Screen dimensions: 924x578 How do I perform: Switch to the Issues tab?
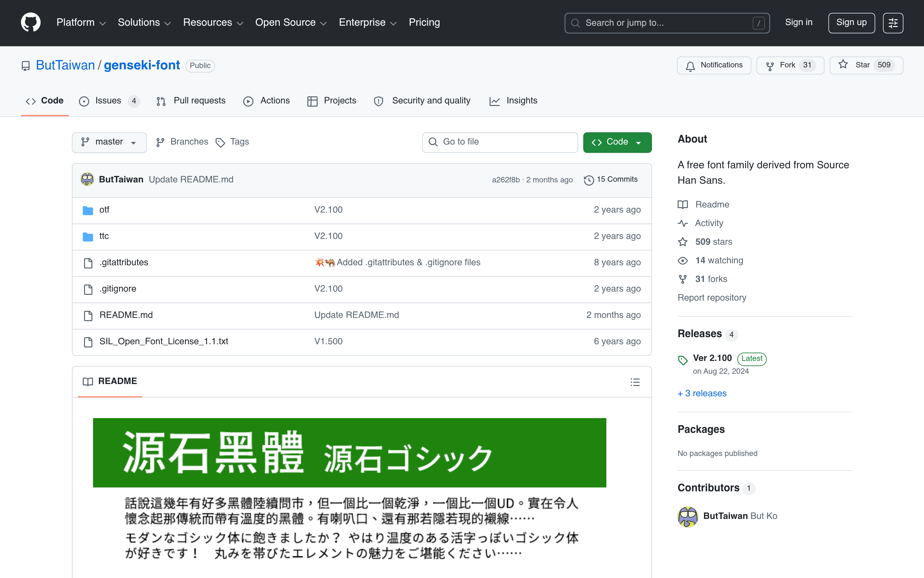pos(109,101)
